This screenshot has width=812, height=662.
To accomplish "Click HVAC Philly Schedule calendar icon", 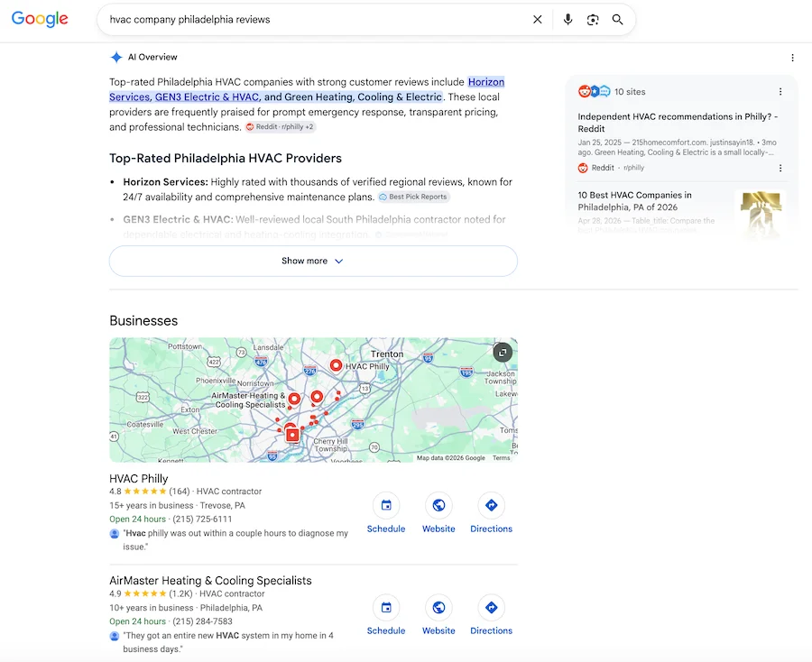I will (x=386, y=505).
